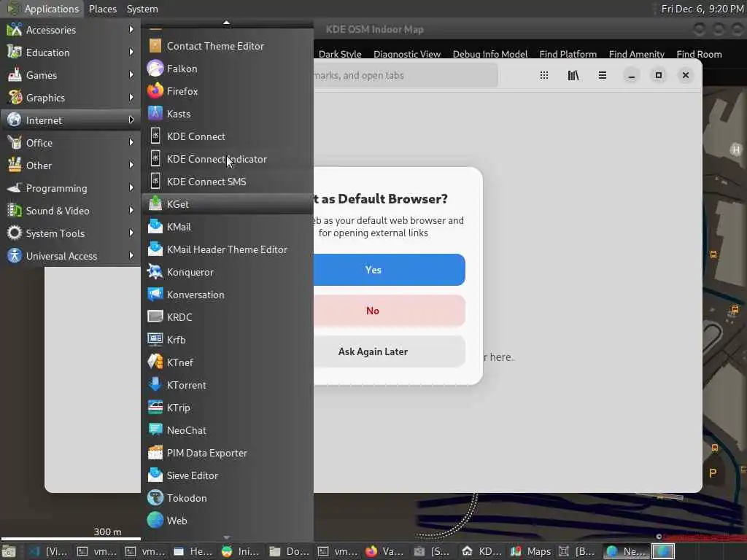Open KTorrent

228,385
